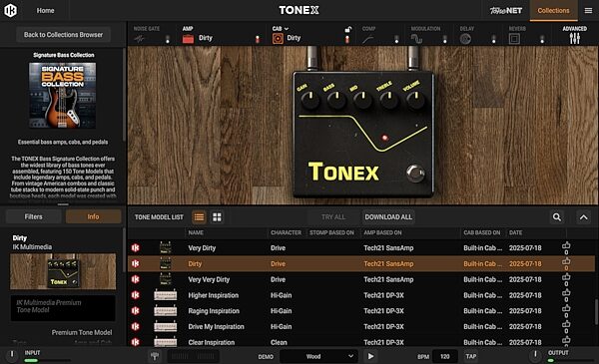Image resolution: width=599 pixels, height=364 pixels.
Task: Open the Filters tab
Action: [33, 216]
